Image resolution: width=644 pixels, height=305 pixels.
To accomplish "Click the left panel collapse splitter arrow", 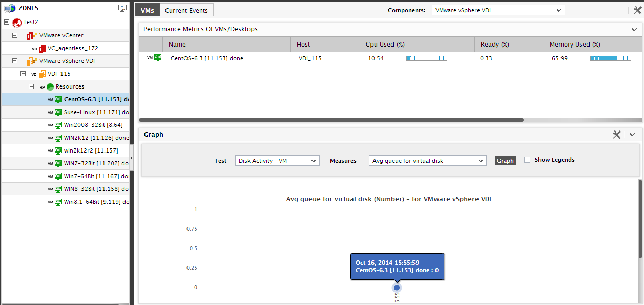I will 132,158.
